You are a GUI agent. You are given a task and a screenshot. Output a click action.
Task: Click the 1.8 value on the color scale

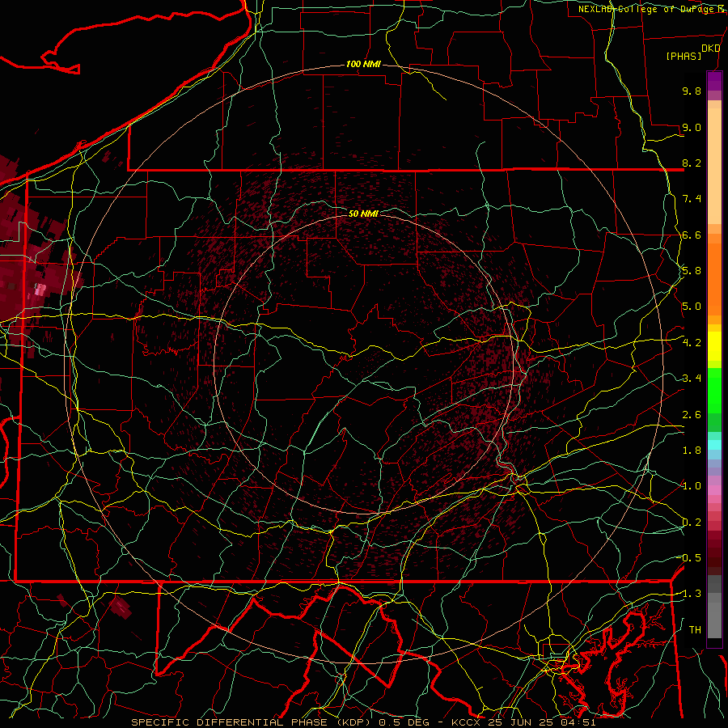[692, 451]
